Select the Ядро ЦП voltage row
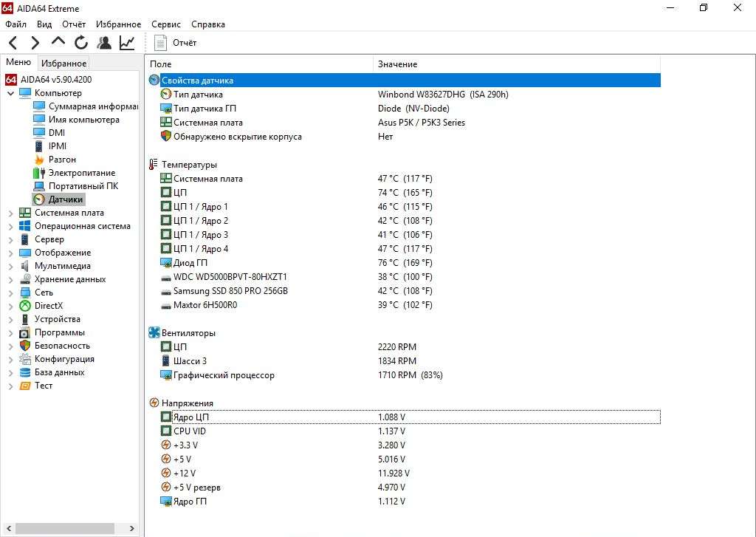 pos(410,417)
